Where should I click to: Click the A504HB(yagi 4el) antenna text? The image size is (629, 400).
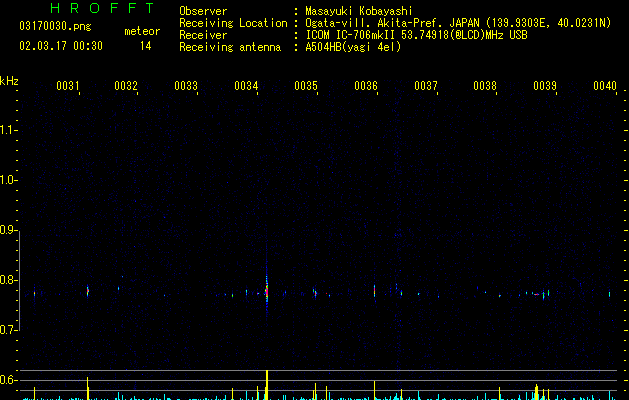click(x=353, y=47)
